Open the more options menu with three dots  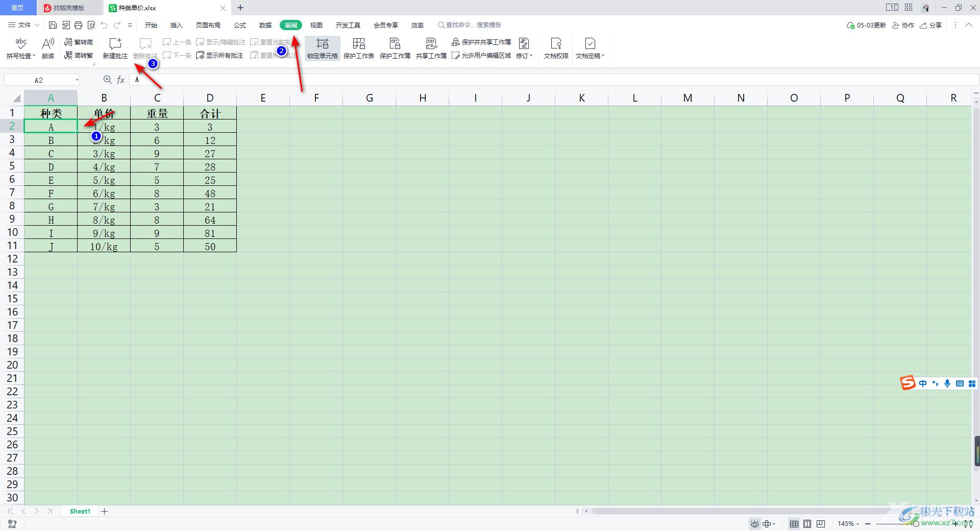tap(955, 25)
